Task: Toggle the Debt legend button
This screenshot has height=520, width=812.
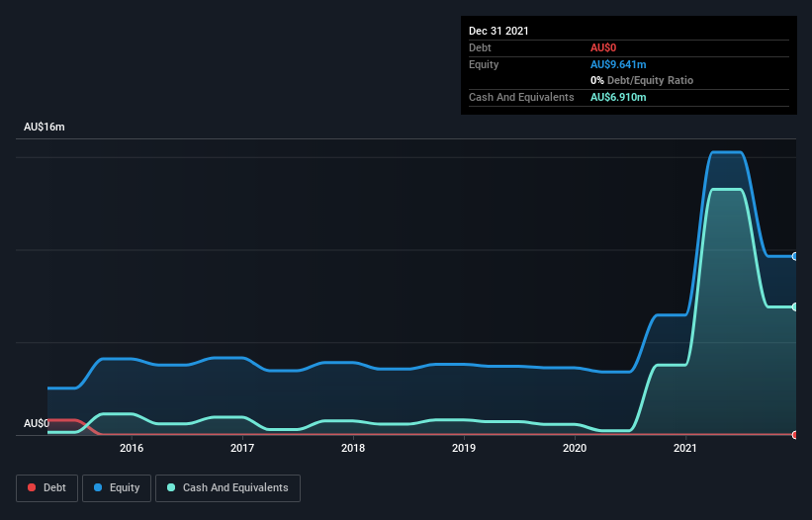Action: click(47, 488)
